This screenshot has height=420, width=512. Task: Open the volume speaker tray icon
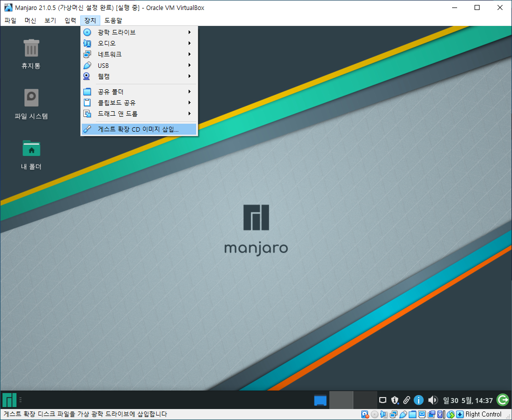(x=433, y=400)
